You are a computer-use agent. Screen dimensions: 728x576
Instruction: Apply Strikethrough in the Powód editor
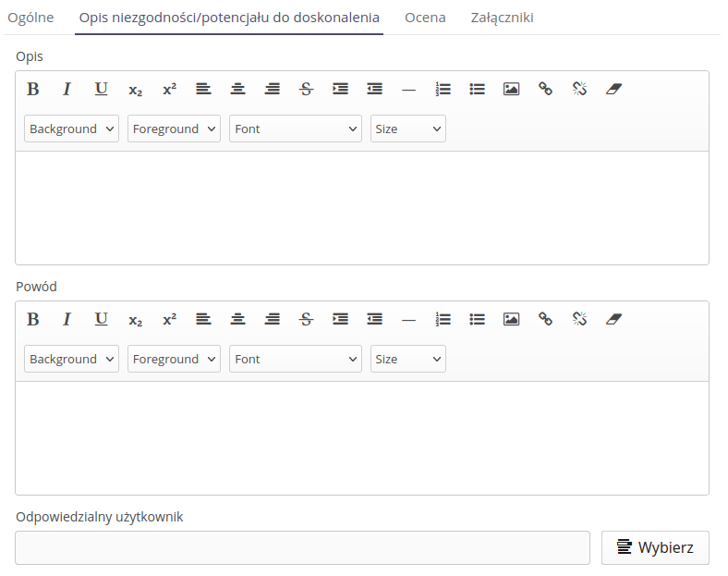[x=306, y=319]
